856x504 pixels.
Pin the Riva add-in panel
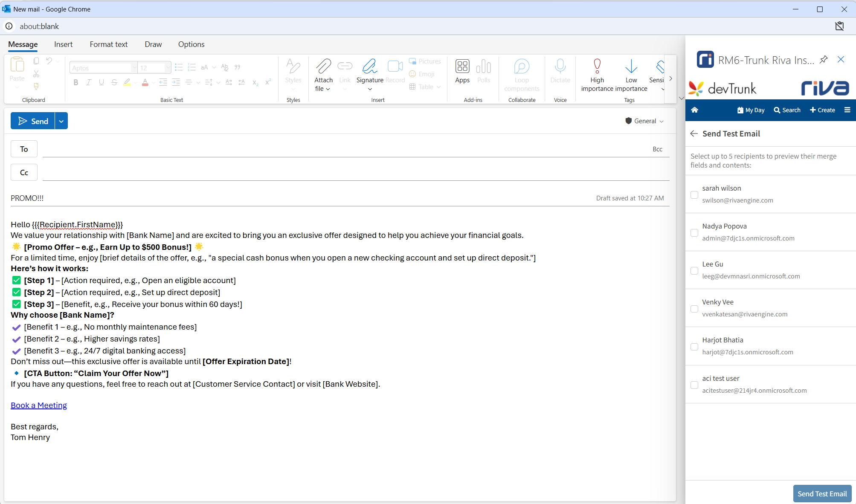824,60
